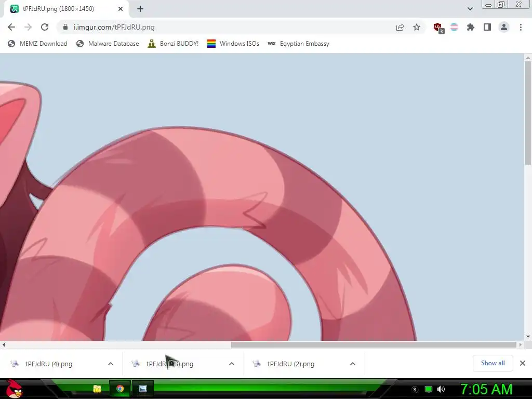
Task: Open the tab search dropdown arrow
Action: (x=470, y=9)
